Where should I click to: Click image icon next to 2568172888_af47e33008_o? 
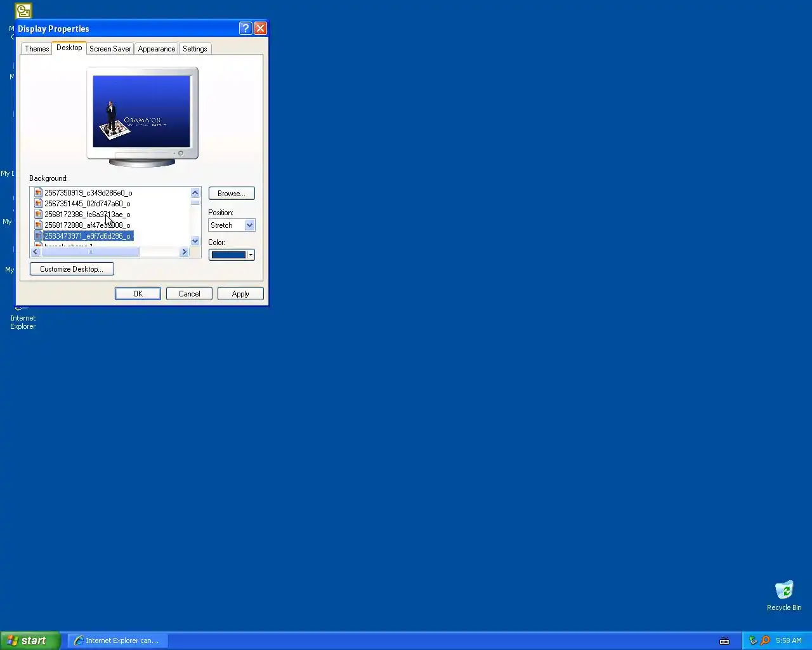point(38,225)
